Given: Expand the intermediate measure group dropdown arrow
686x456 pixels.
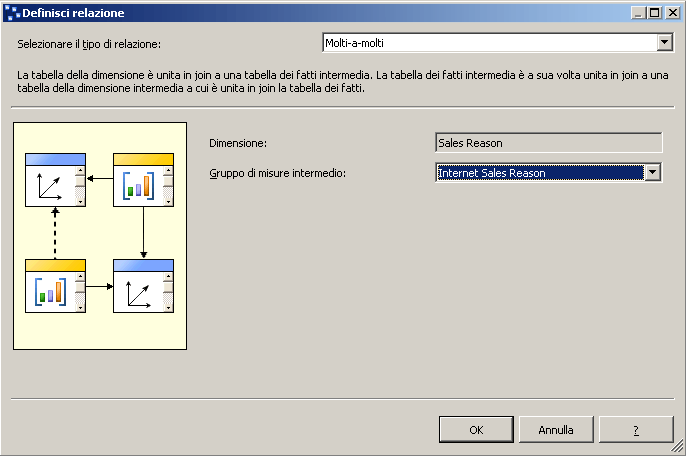Looking at the screenshot, I should [652, 172].
